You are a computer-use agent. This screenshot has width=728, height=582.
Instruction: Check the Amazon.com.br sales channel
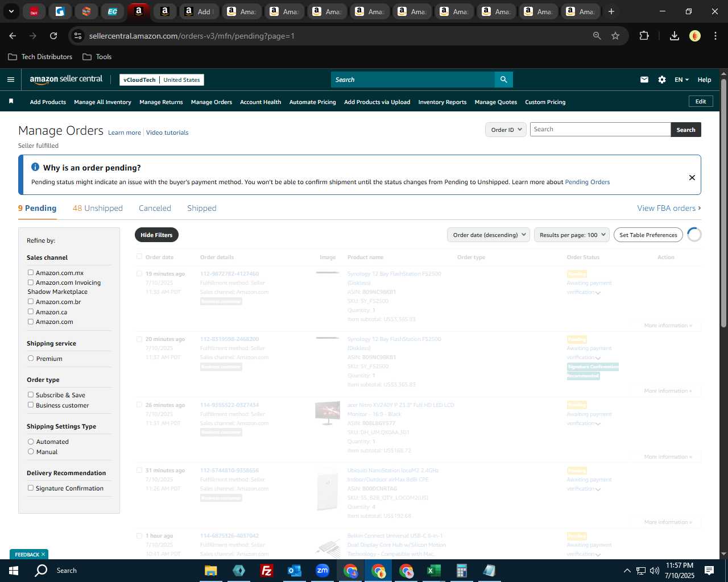coord(31,301)
